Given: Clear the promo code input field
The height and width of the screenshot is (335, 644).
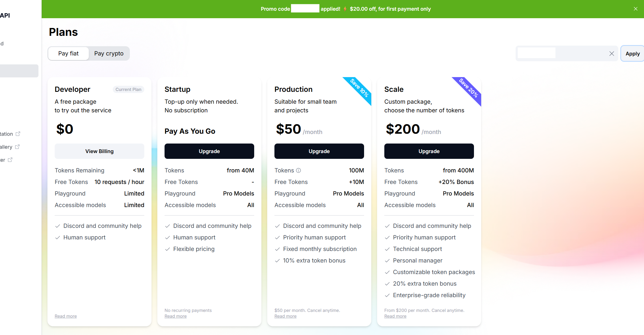Looking at the screenshot, I should point(611,53).
